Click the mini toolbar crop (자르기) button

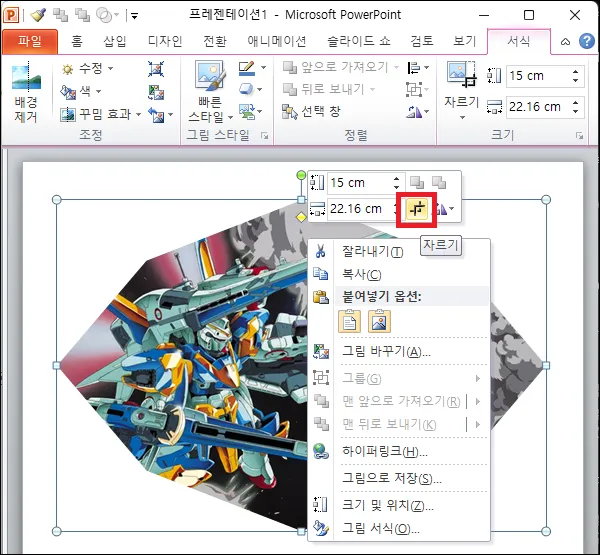click(417, 209)
